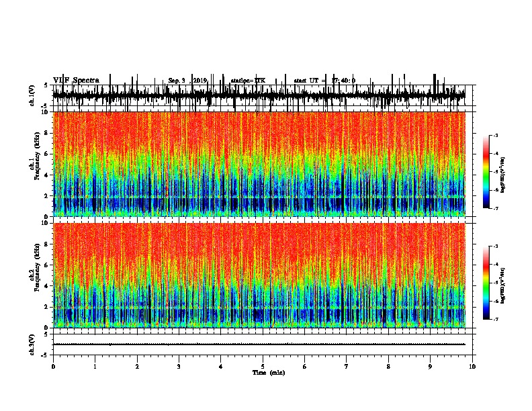Click the "-7" label on ch.1 colorbar
The width and height of the screenshot is (532, 411).
(495, 208)
